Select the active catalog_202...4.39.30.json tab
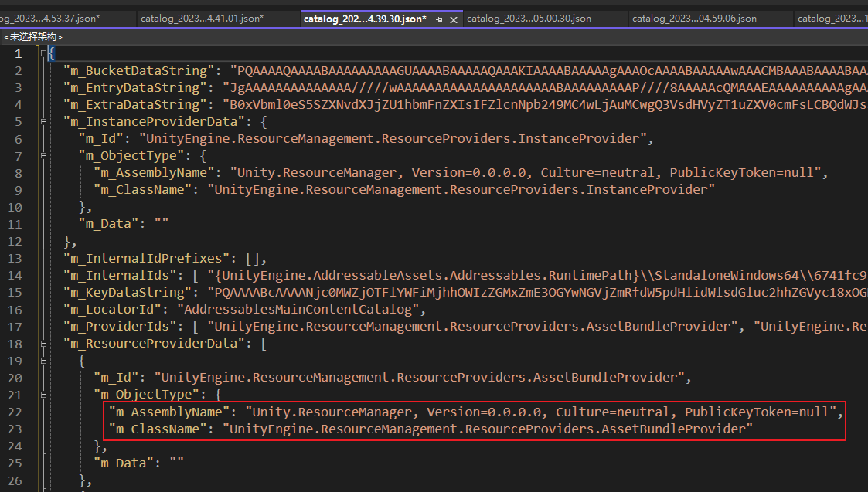Image resolution: width=868 pixels, height=492 pixels. pyautogui.click(x=365, y=19)
